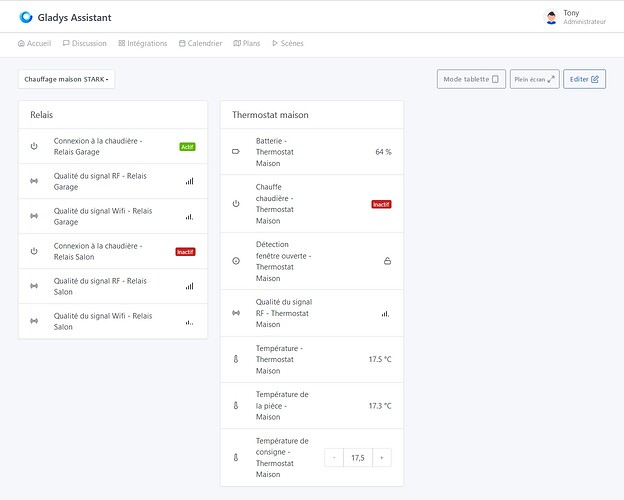The height and width of the screenshot is (500, 624).
Task: Click thermometer icon for Température de la pièce
Action: tap(236, 406)
